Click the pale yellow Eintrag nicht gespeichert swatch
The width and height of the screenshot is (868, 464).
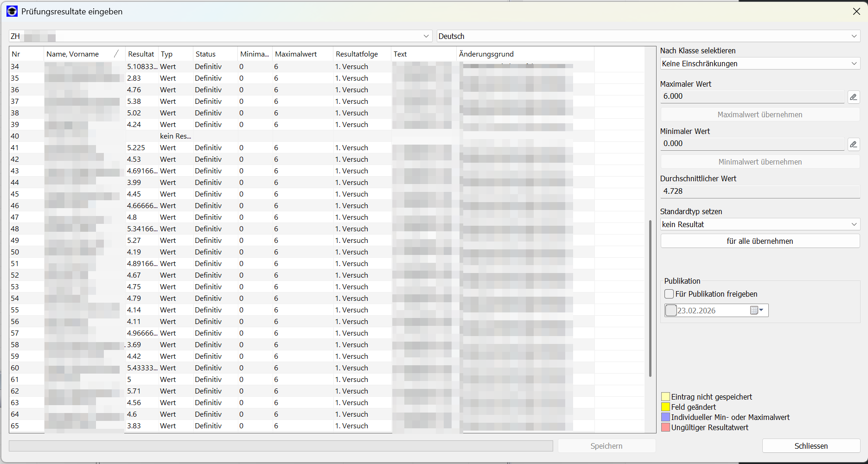[665, 397]
